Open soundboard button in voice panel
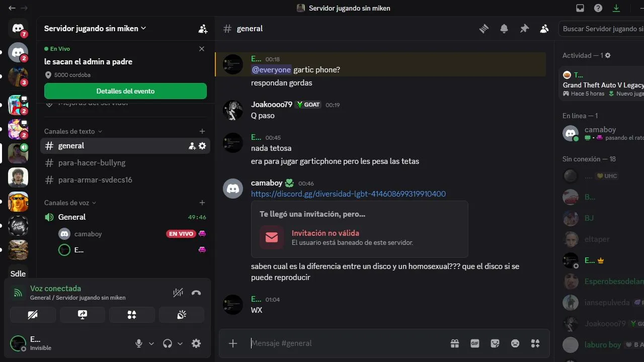 pyautogui.click(x=182, y=315)
